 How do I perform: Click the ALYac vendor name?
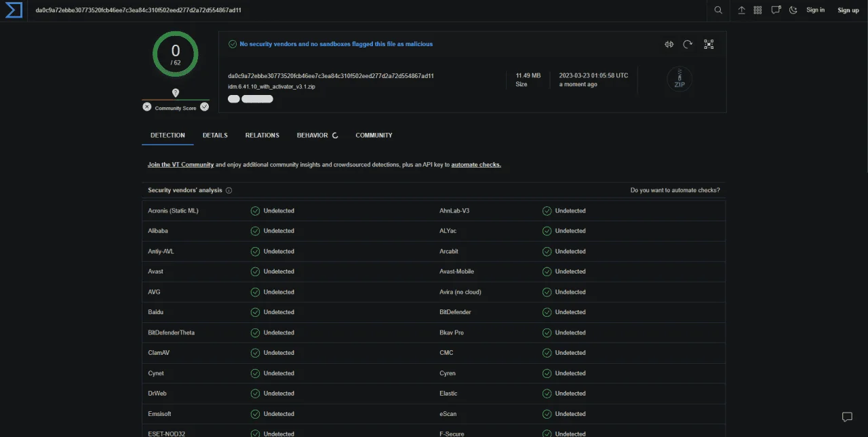[448, 231]
